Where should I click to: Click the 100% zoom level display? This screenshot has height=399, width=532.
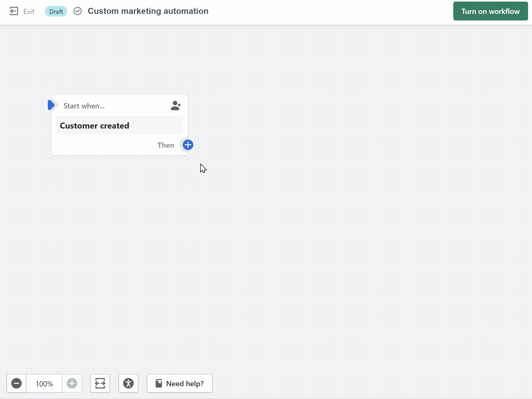44,384
